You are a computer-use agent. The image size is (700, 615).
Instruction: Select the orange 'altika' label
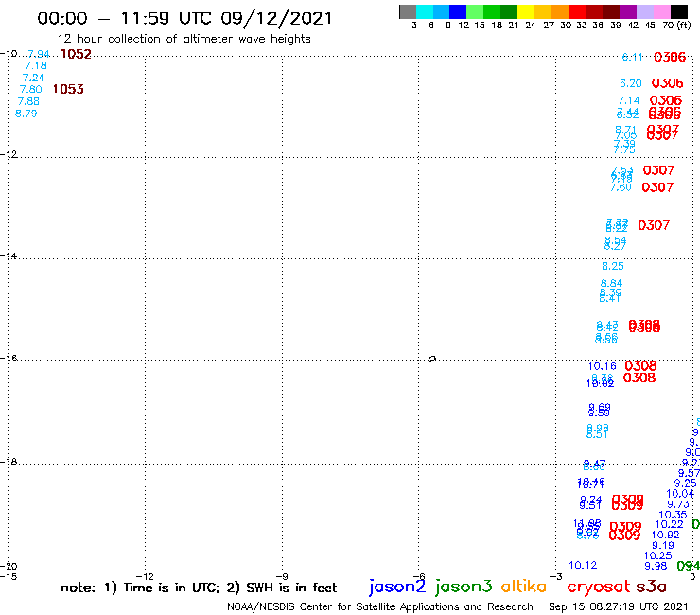(x=524, y=587)
